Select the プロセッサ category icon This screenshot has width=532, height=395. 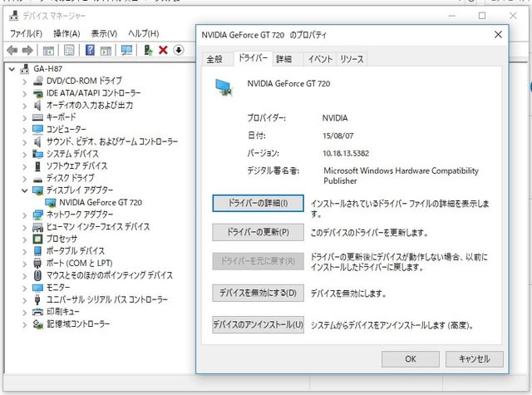pos(37,239)
